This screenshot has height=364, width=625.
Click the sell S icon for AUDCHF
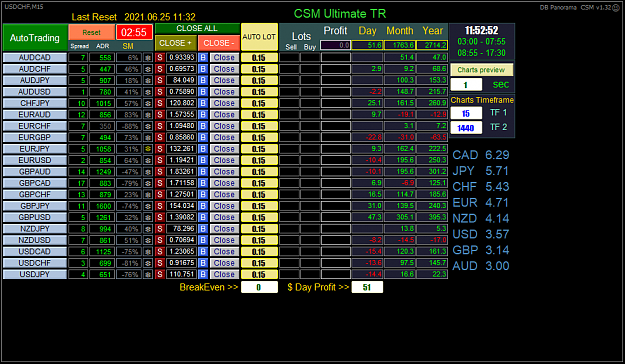point(160,69)
